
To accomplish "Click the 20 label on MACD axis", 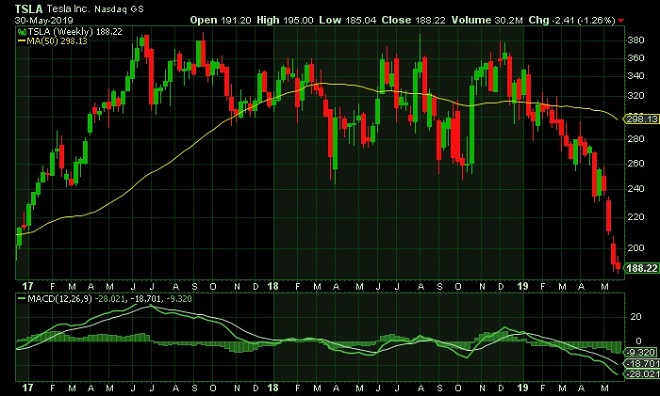I will coord(636,316).
